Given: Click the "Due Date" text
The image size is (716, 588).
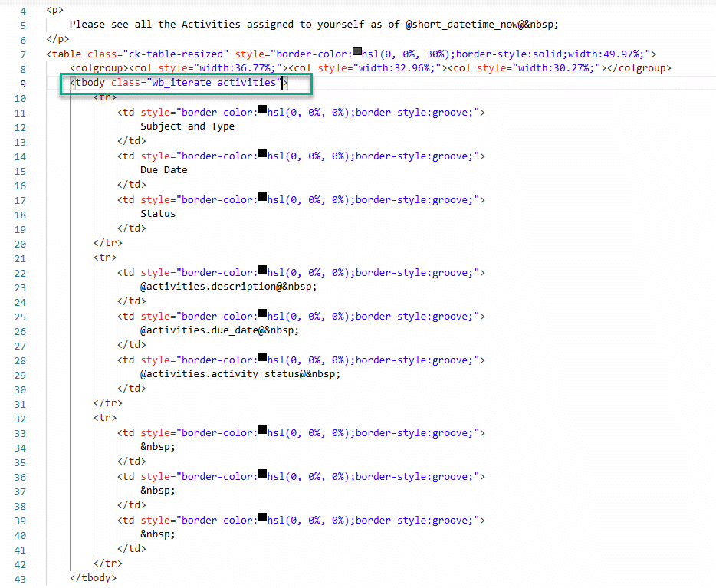Looking at the screenshot, I should (x=164, y=170).
